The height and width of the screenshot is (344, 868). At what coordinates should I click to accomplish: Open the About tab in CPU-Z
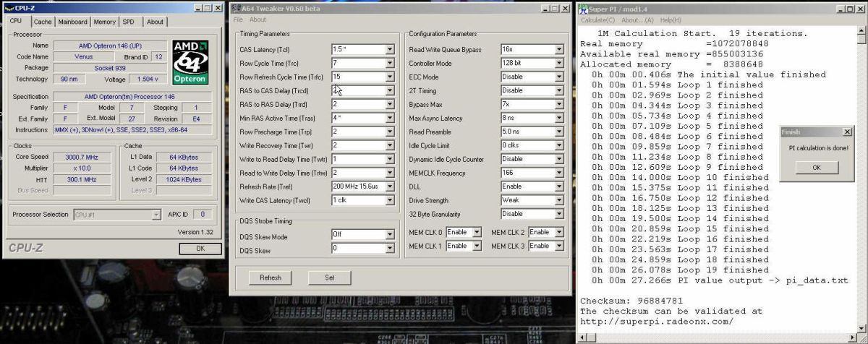[156, 22]
